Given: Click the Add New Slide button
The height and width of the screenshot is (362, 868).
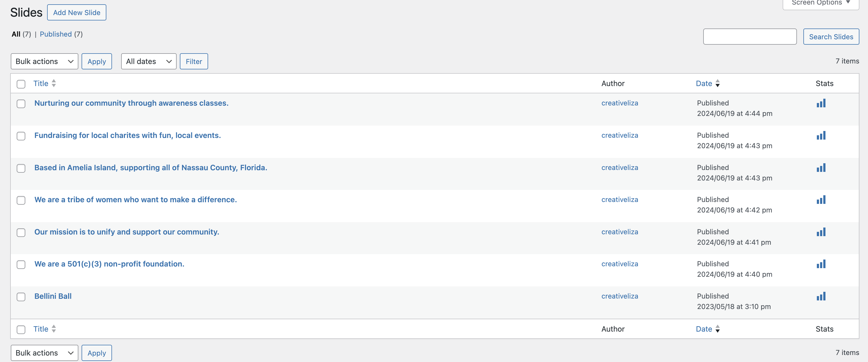Looking at the screenshot, I should point(76,12).
